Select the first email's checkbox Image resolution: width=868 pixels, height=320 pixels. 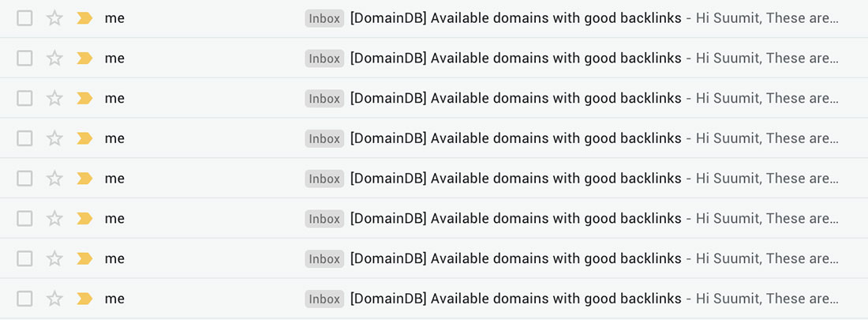click(24, 18)
